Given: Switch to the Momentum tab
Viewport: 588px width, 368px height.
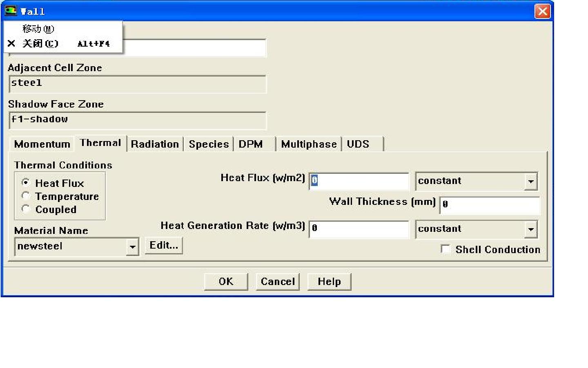Looking at the screenshot, I should pos(42,144).
